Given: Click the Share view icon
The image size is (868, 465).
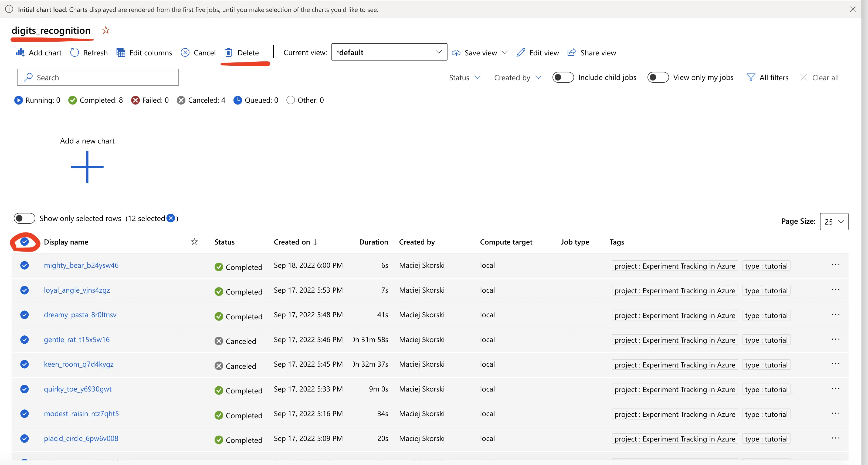Looking at the screenshot, I should (571, 53).
